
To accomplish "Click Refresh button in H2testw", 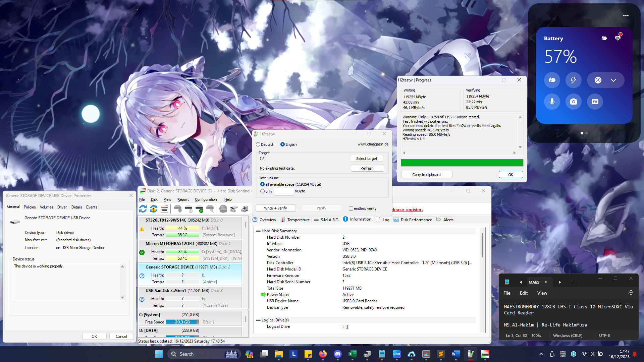I will click(367, 168).
